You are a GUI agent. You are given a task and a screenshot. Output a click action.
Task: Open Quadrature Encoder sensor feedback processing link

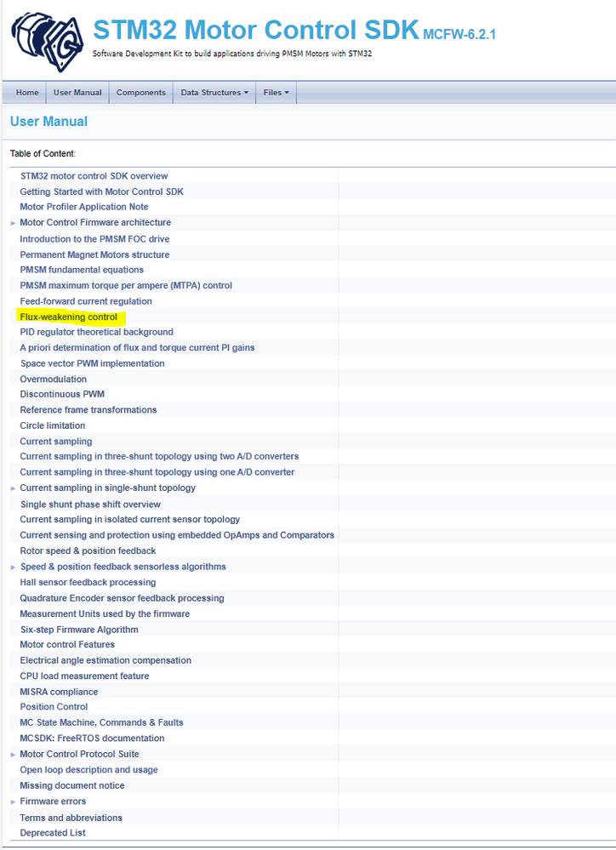[x=122, y=598]
